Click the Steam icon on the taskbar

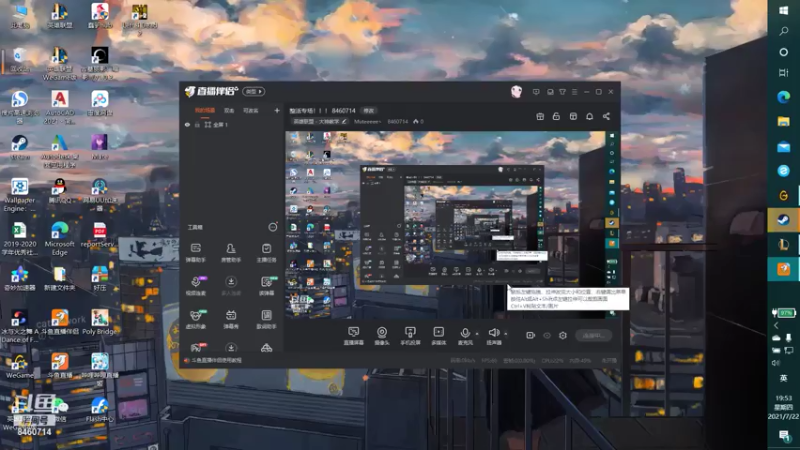tap(784, 220)
